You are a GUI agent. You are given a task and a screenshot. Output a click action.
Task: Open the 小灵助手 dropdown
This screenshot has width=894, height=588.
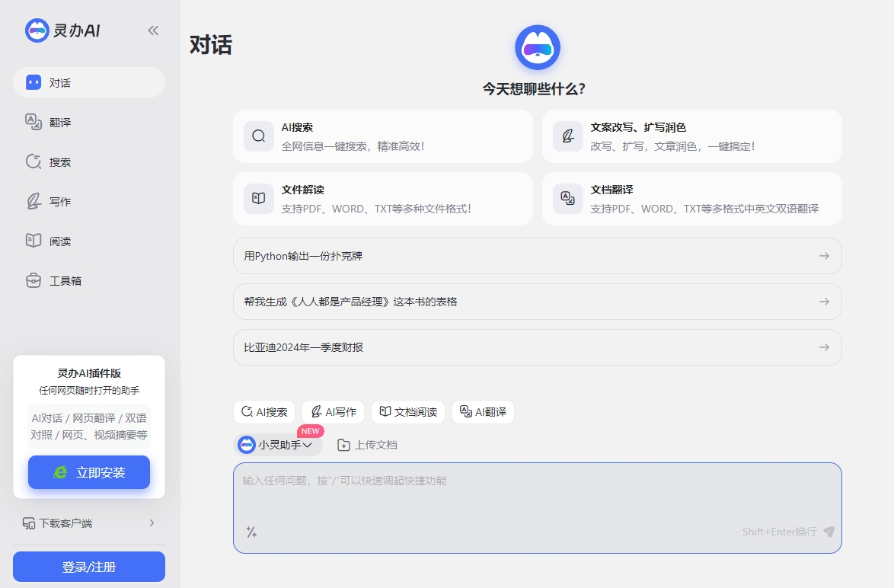point(278,444)
